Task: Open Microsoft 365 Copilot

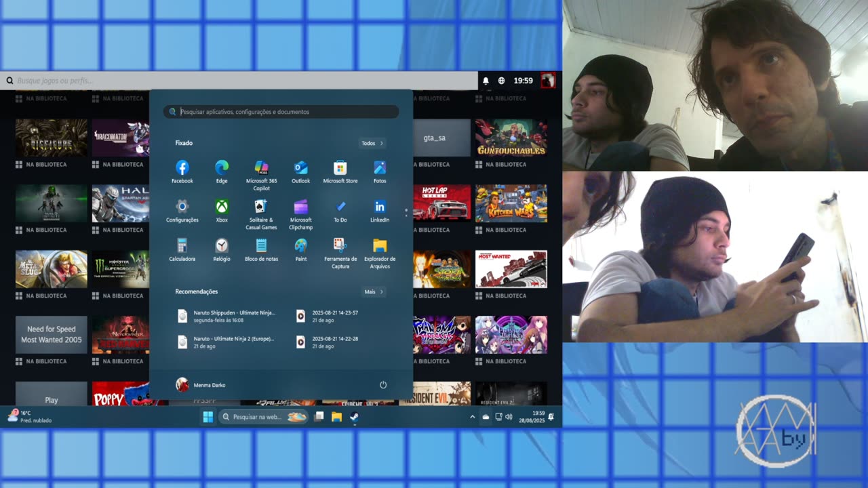Action: click(x=261, y=176)
